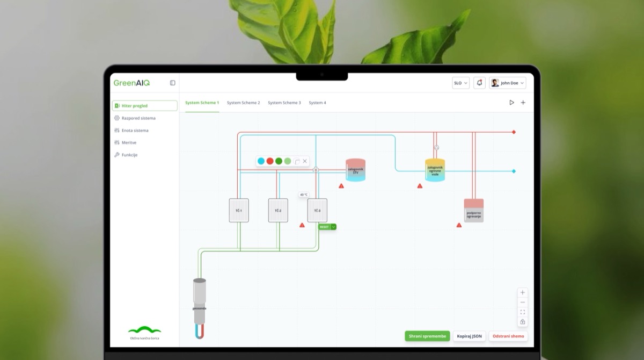Open the Razpored sistema menu item

point(138,118)
